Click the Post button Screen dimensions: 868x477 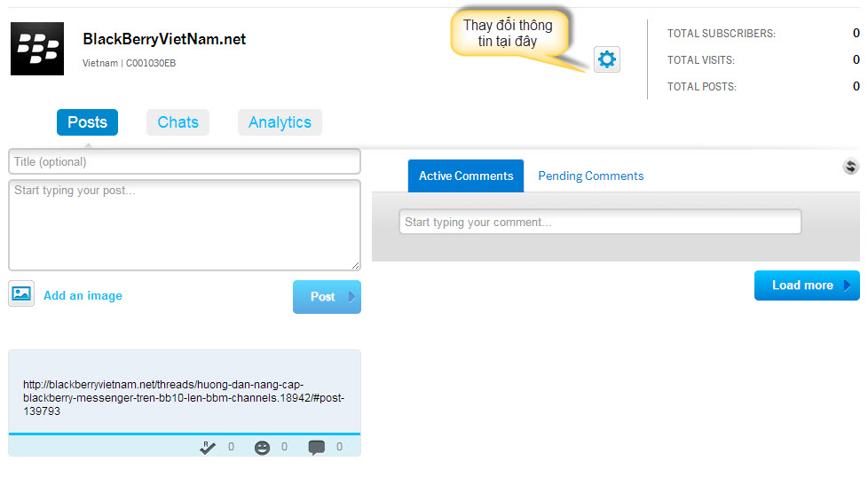click(327, 297)
